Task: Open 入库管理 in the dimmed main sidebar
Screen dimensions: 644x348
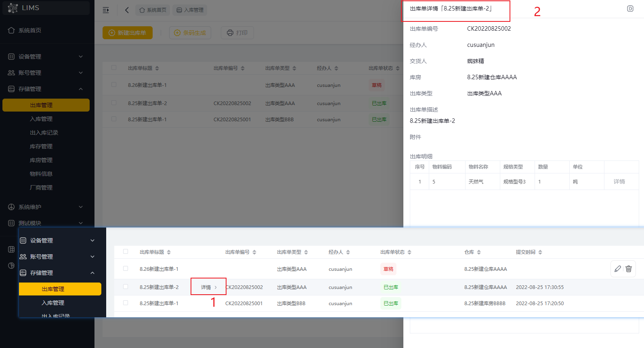Action: (41, 119)
